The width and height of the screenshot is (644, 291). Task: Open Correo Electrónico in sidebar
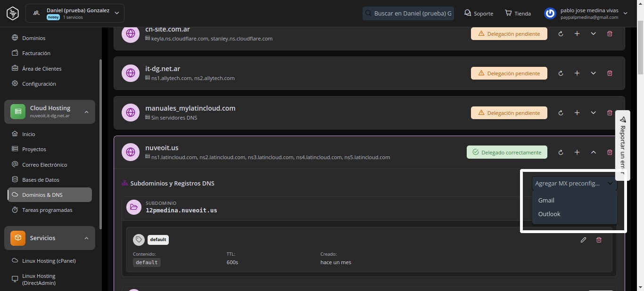44,165
